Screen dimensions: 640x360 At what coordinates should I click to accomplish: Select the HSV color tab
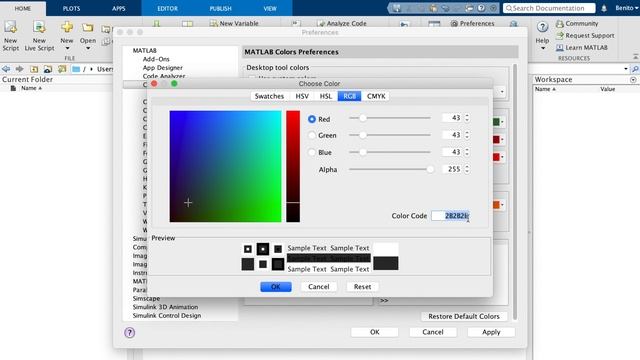click(x=302, y=96)
